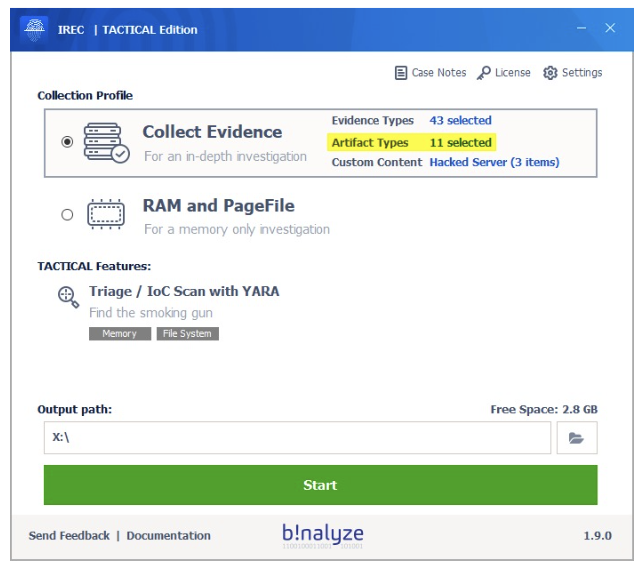The image size is (643, 569).
Task: Open Case Notes
Action: pyautogui.click(x=430, y=73)
